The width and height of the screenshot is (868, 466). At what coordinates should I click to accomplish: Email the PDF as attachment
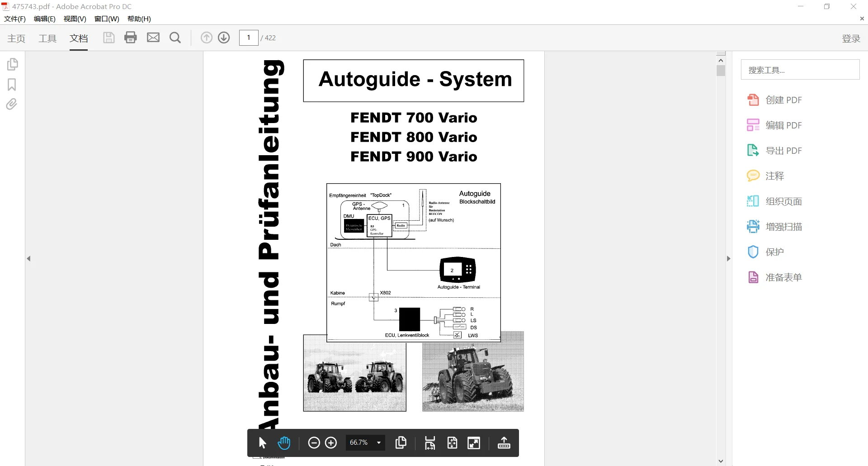pos(153,38)
